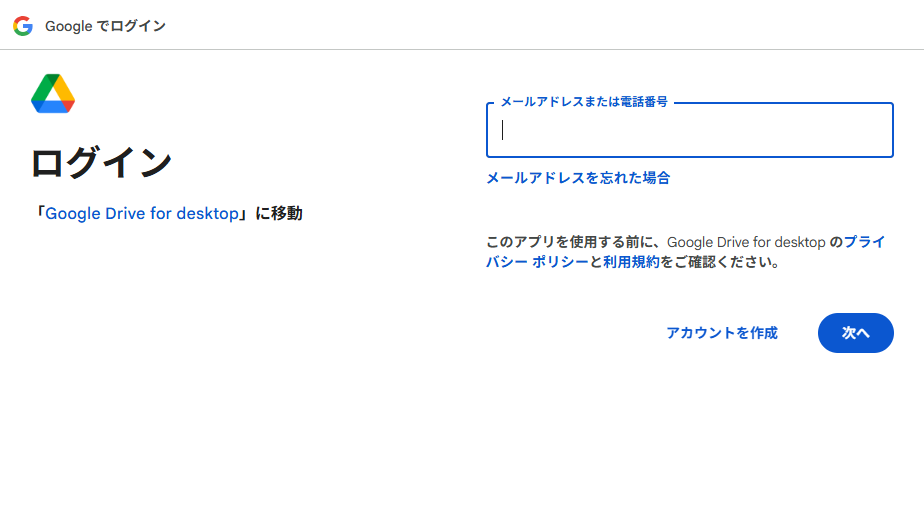Open the メールアドレスを忘れた場合 link
This screenshot has width=924, height=524.
(x=578, y=178)
